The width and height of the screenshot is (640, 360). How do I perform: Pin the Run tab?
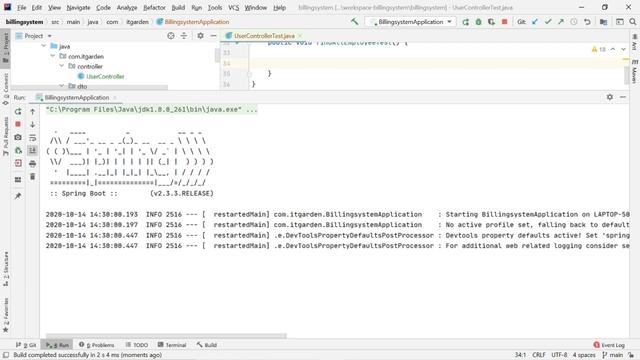(18, 196)
